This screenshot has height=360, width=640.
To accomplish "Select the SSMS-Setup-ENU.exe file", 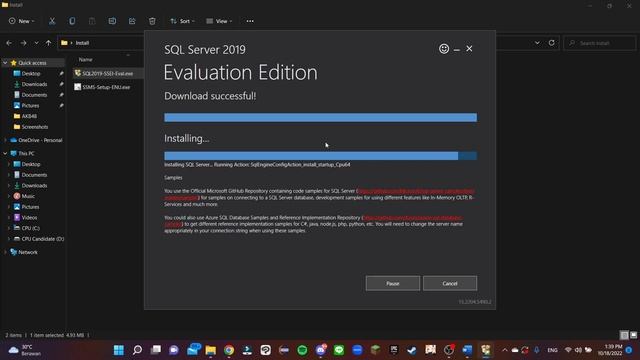I will coord(106,87).
